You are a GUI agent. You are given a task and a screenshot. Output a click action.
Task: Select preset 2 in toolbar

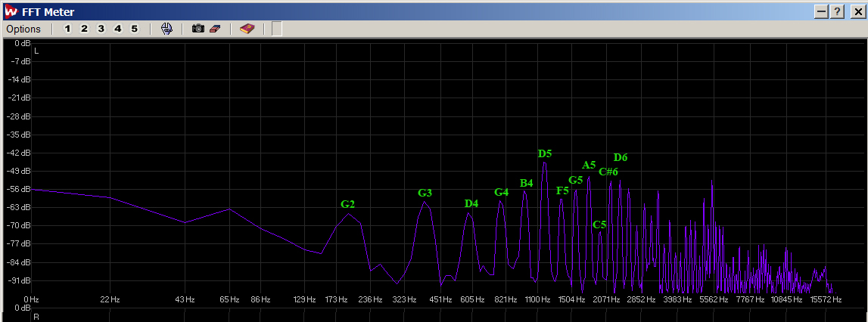click(x=84, y=29)
